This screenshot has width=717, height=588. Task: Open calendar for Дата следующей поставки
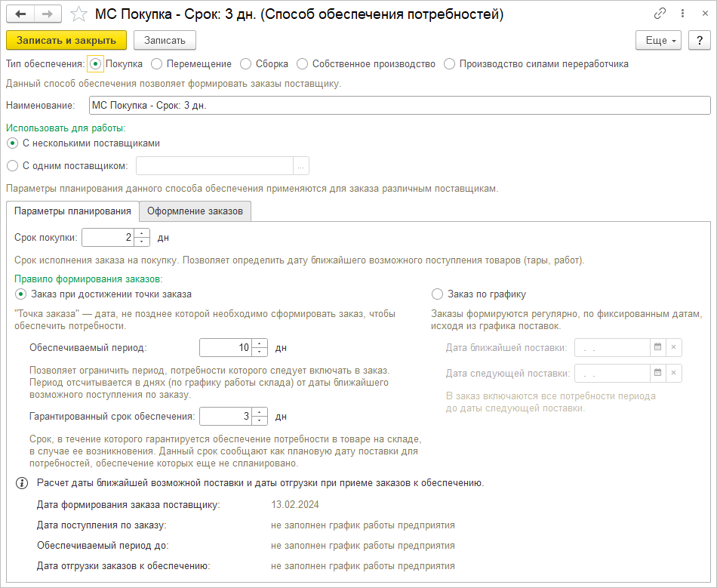click(657, 373)
